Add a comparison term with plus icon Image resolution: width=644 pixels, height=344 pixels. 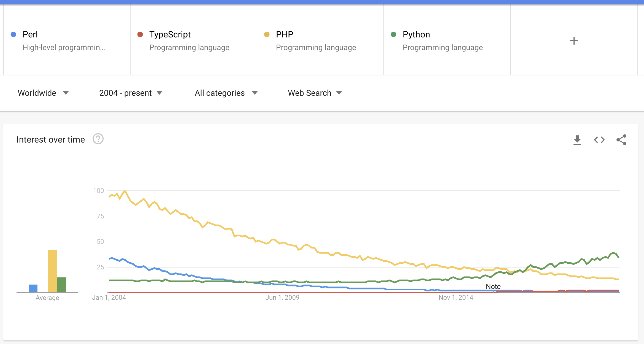tap(574, 41)
